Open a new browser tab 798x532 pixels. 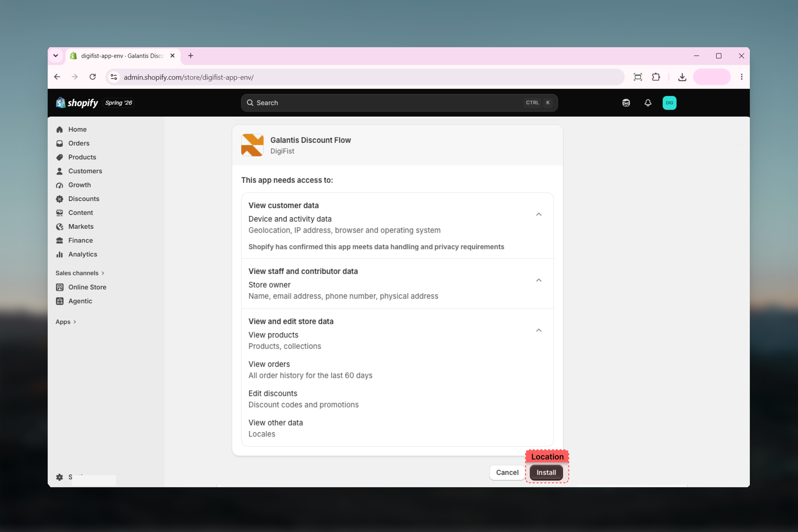coord(190,56)
